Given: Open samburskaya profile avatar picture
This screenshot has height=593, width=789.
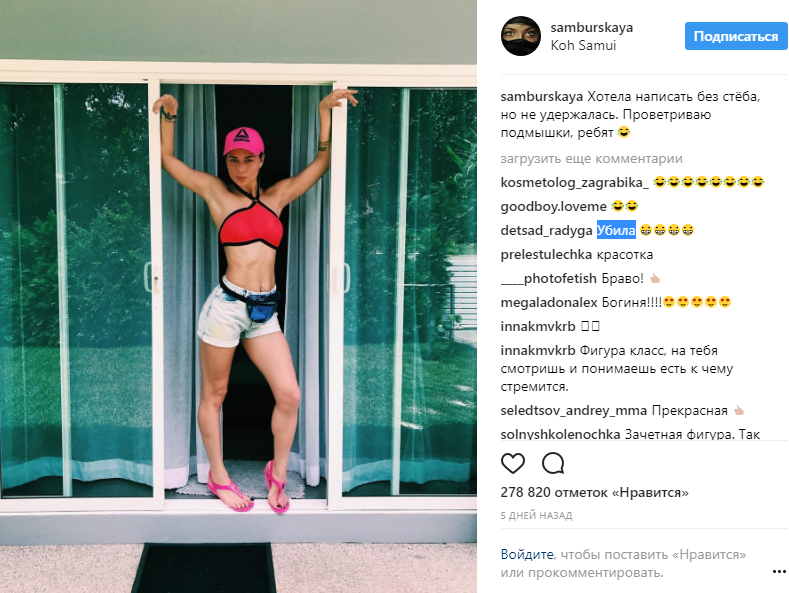Looking at the screenshot, I should pos(521,36).
